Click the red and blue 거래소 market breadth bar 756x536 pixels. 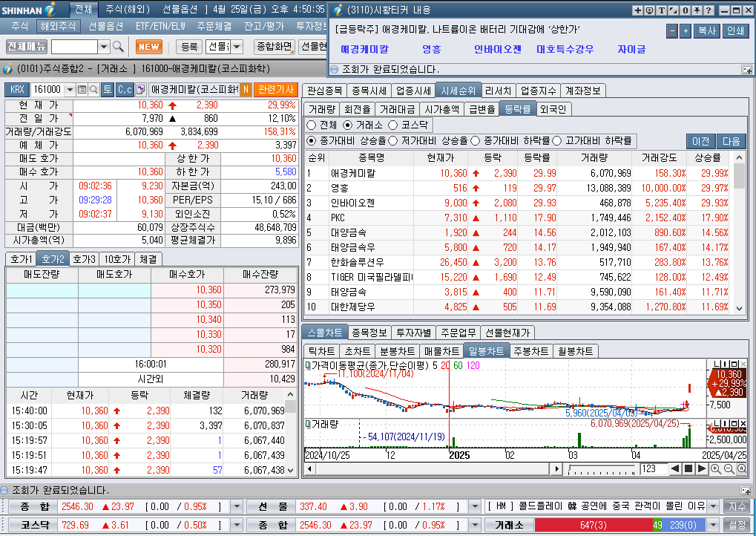619,525
